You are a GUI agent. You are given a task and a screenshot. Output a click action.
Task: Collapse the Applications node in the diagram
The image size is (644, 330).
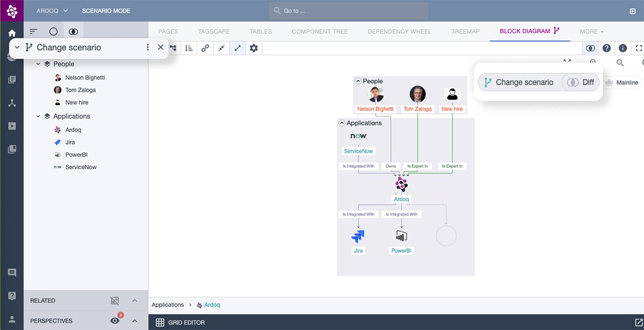pyautogui.click(x=341, y=123)
